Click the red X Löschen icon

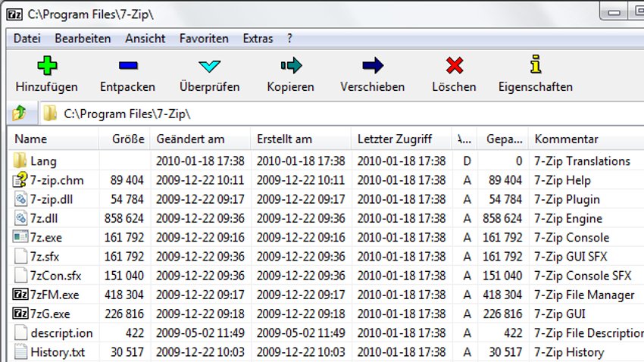(x=455, y=65)
